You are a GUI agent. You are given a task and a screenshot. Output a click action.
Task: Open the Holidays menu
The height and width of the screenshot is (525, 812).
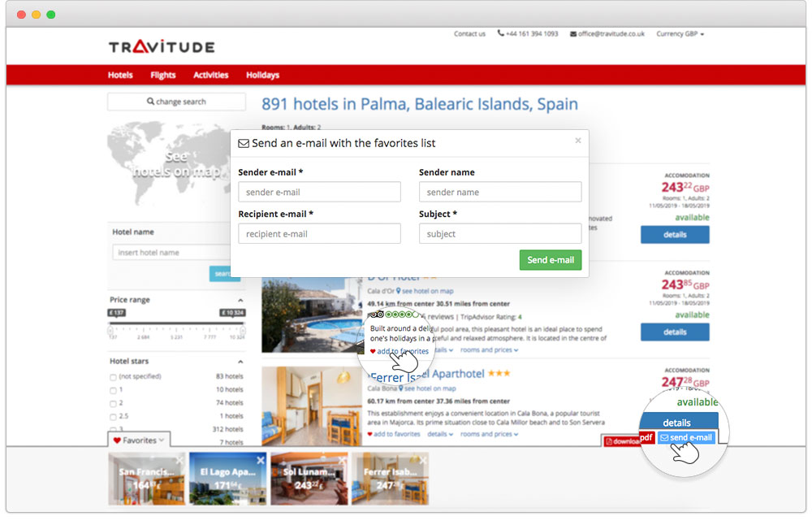coord(262,75)
